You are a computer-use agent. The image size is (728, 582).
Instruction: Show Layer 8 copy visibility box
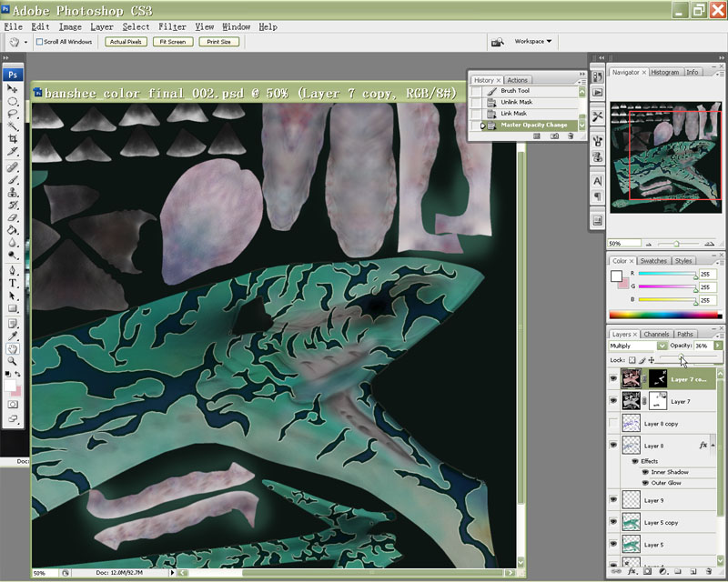[613, 423]
